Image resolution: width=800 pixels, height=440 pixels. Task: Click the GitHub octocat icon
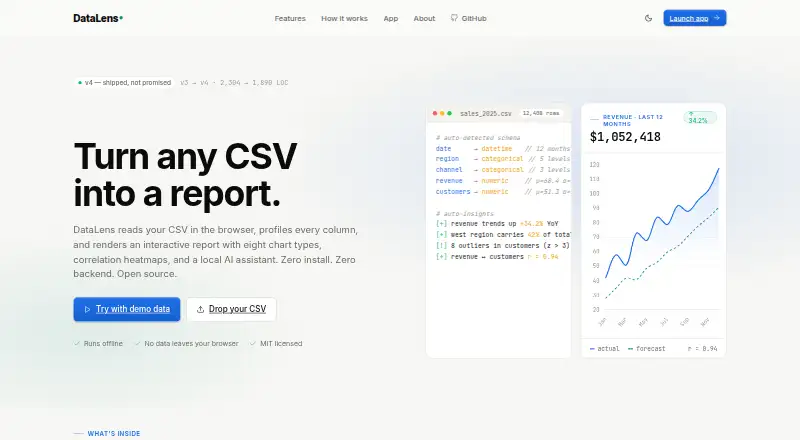click(x=454, y=18)
